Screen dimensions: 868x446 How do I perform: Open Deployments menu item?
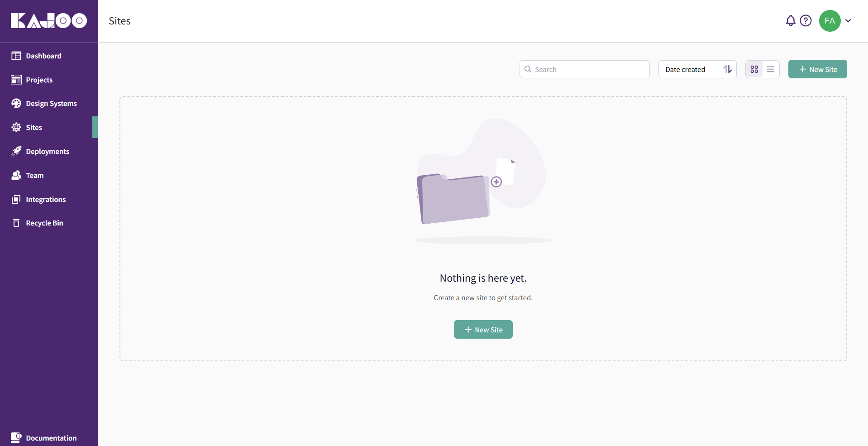[49, 151]
